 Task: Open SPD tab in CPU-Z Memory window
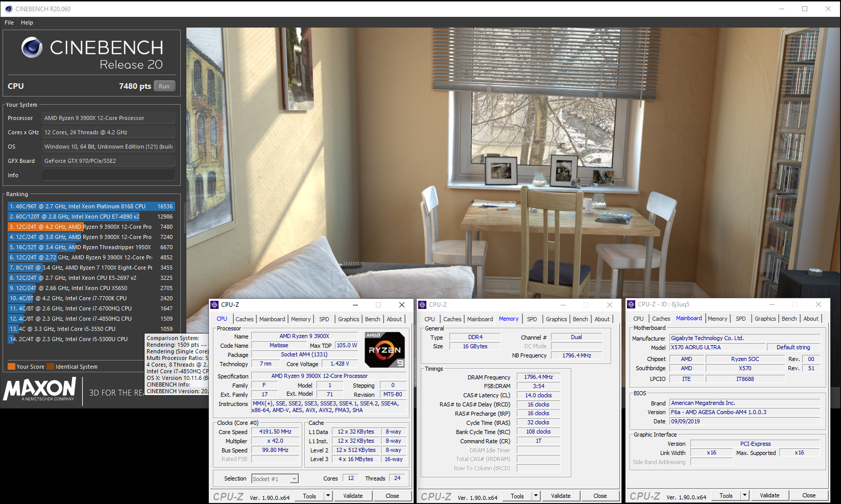[x=532, y=319]
